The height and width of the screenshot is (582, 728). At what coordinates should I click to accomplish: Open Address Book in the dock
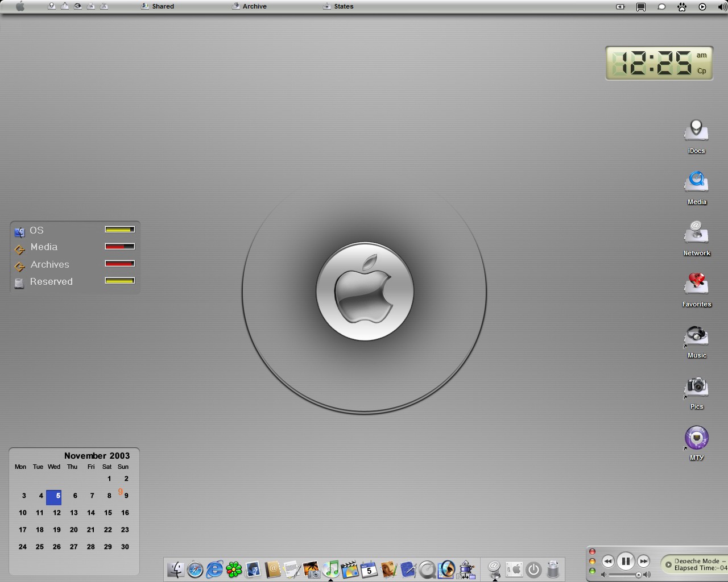click(x=272, y=569)
